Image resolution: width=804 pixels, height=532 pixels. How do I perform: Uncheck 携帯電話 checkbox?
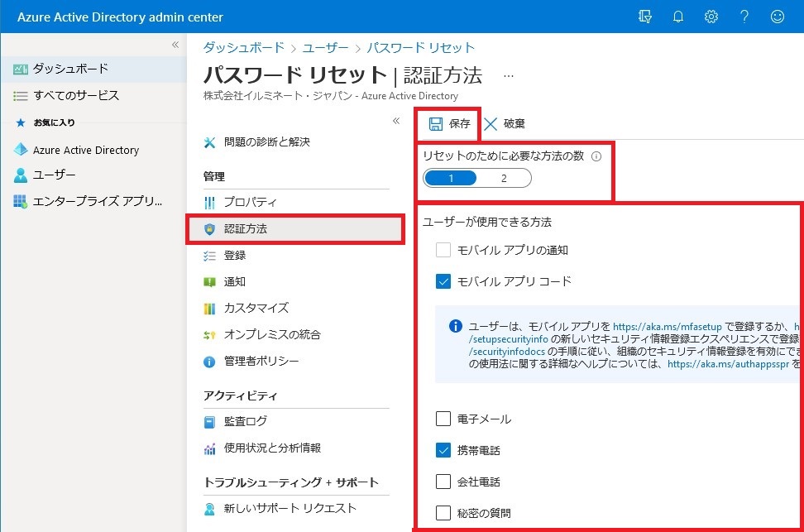(x=443, y=450)
